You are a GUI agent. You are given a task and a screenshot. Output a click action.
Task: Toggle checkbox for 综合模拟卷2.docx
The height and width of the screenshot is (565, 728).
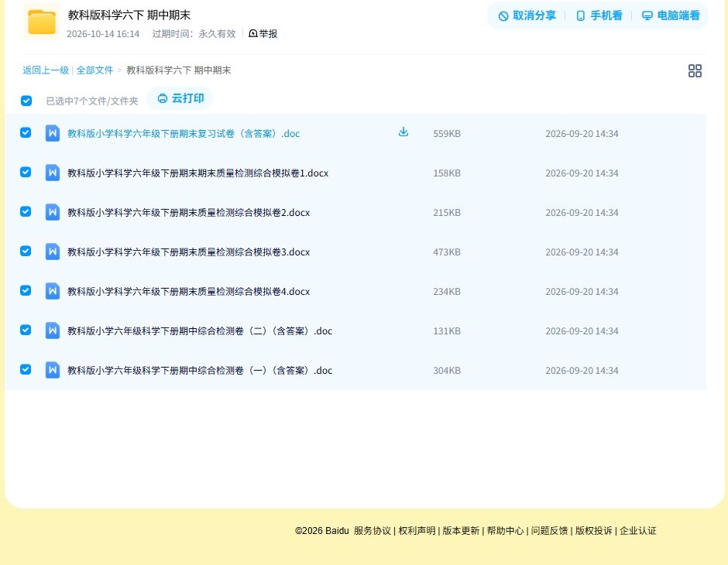[26, 211]
